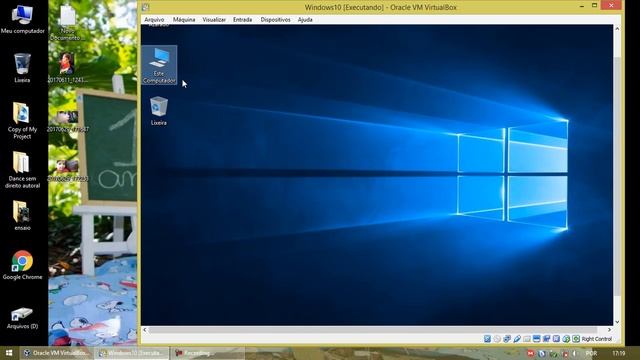Click the VirtualBox window title bar icon
Image resolution: width=640 pixels, height=360 pixels.
(146, 7)
